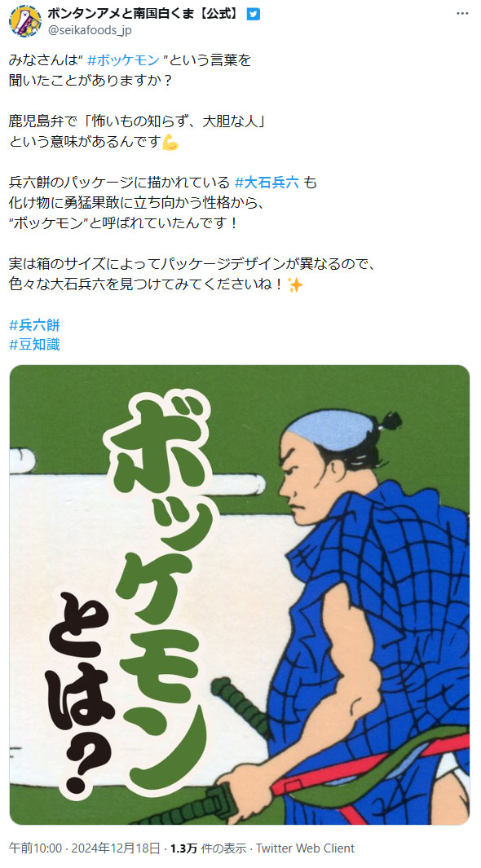Open the @seikafoods_jp handle link
The width and height of the screenshot is (481, 868).
click(x=90, y=30)
